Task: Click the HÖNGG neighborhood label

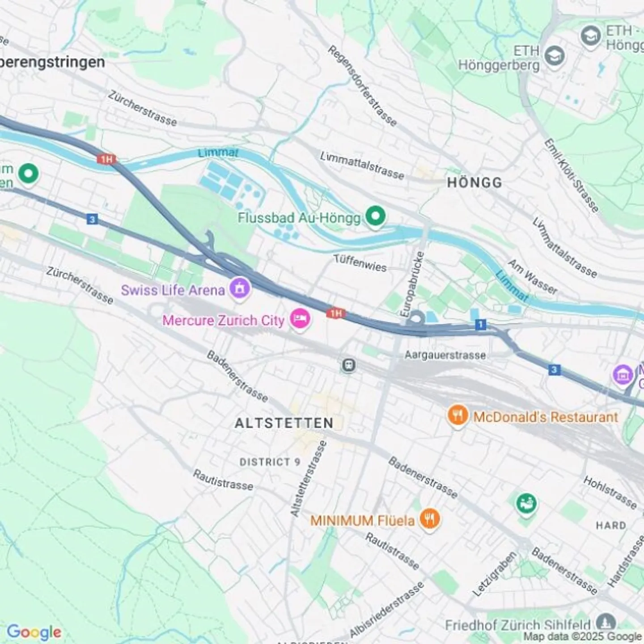Action: [475, 182]
